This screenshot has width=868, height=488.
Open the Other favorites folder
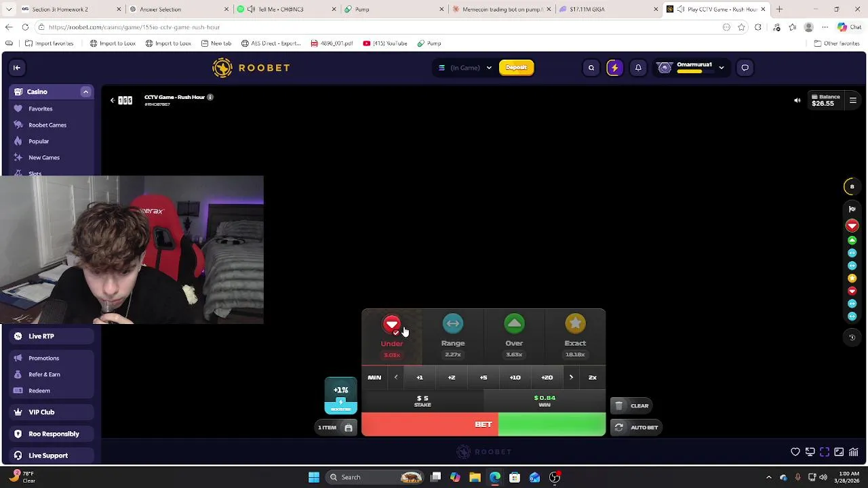point(836,43)
